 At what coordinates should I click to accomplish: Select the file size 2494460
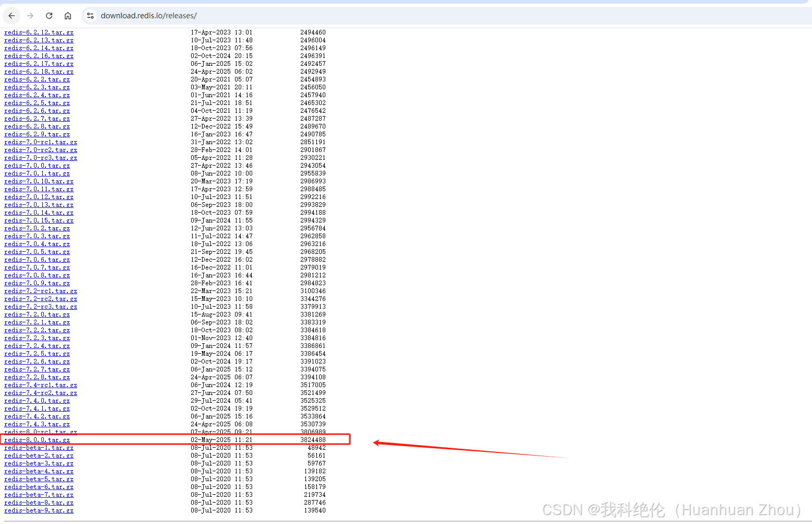[313, 32]
